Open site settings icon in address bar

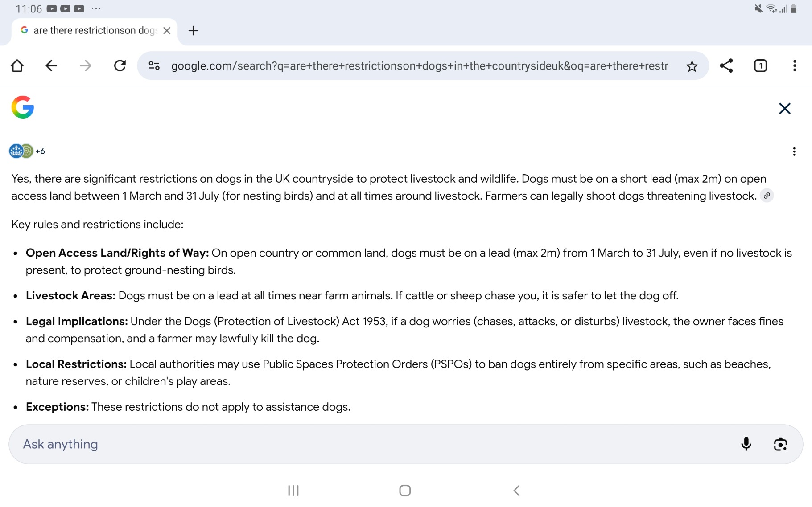point(154,66)
